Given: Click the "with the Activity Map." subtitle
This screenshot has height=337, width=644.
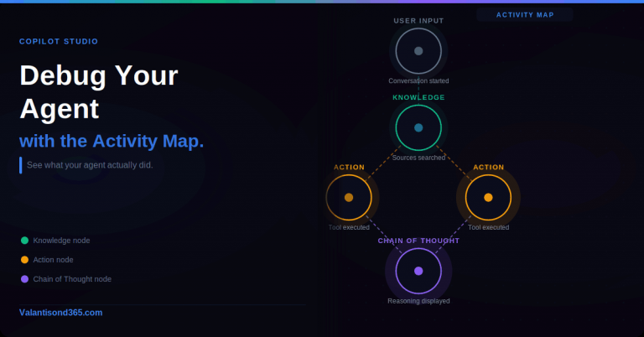Looking at the screenshot, I should (112, 141).
